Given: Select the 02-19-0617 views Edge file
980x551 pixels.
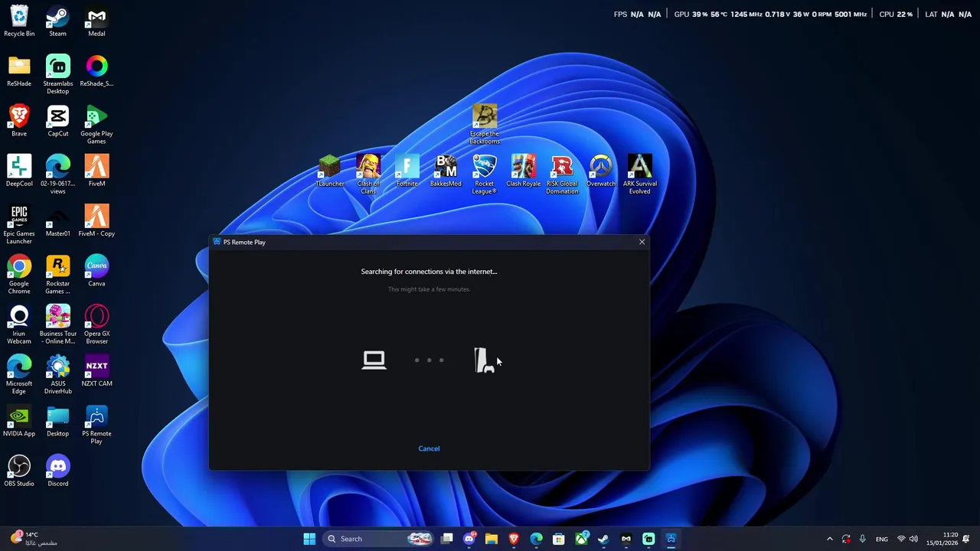Looking at the screenshot, I should click(x=57, y=174).
